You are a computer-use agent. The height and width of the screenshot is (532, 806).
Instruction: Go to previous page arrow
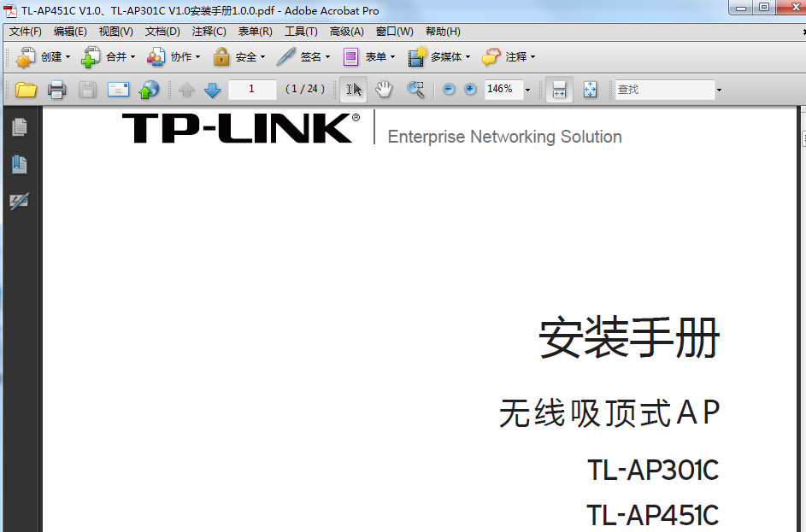click(x=186, y=90)
